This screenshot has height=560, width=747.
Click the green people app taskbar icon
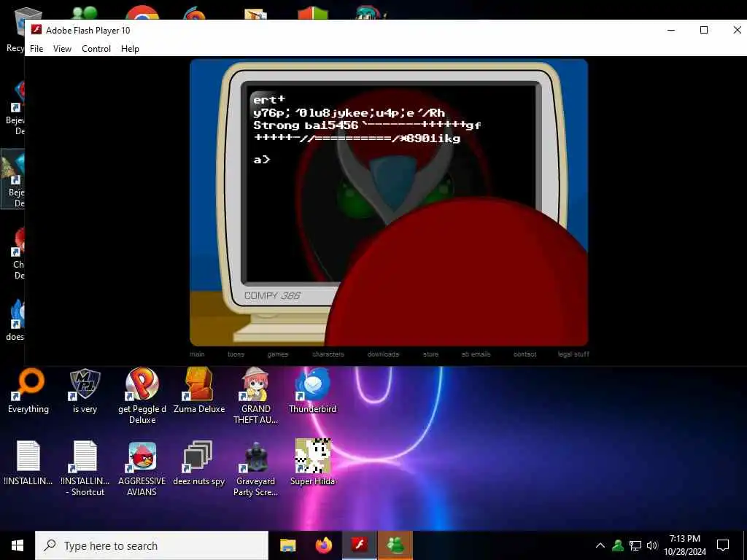pyautogui.click(x=395, y=545)
